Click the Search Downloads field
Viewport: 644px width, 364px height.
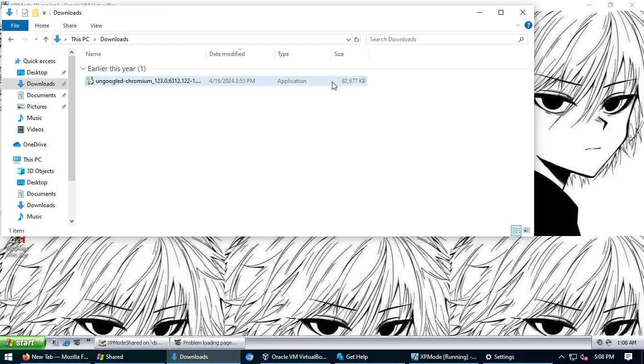tap(447, 39)
